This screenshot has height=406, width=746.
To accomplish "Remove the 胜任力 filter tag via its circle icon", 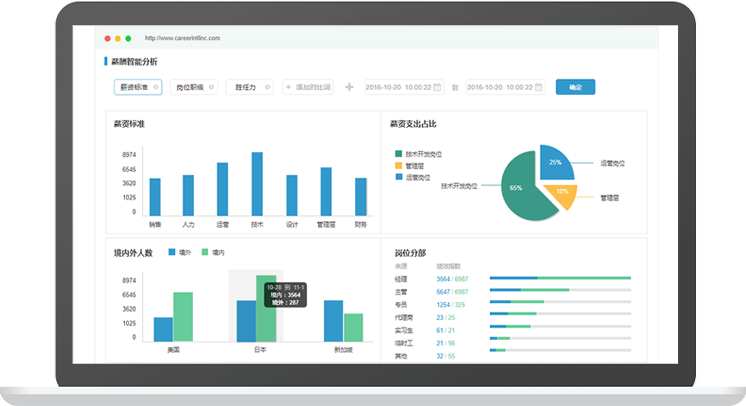I will tap(266, 87).
